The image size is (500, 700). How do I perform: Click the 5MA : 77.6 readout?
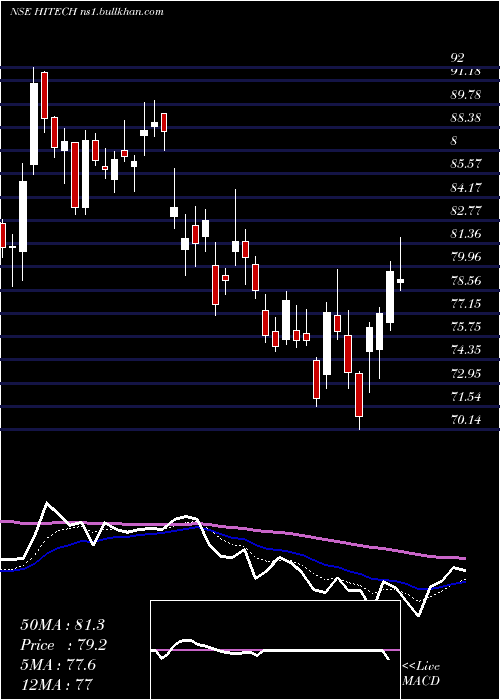point(60,666)
